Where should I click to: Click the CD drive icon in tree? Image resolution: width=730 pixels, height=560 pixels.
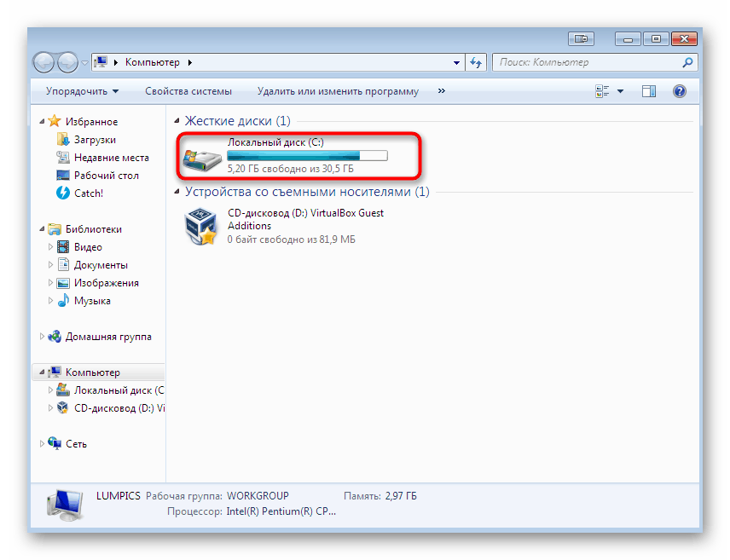(63, 407)
